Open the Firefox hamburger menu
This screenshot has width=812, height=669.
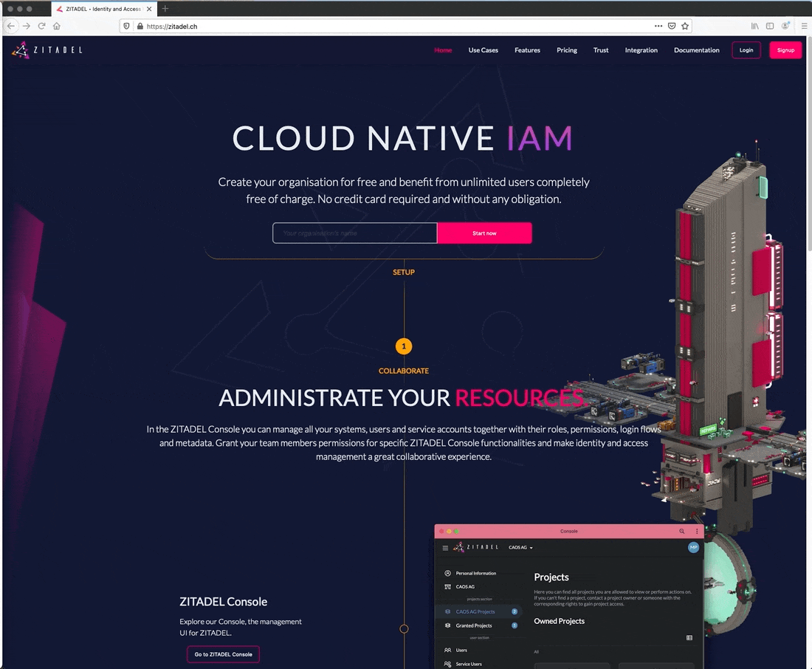click(804, 26)
